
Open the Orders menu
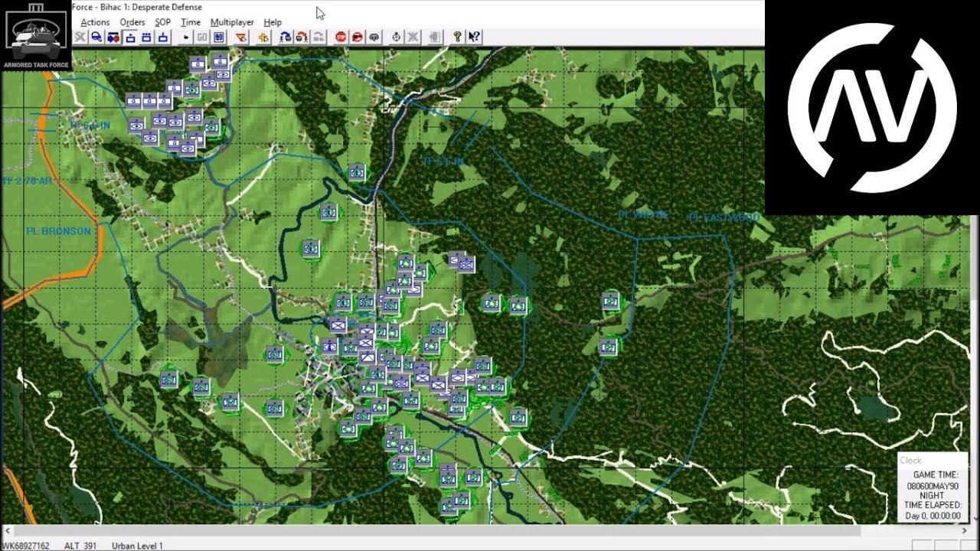[132, 22]
